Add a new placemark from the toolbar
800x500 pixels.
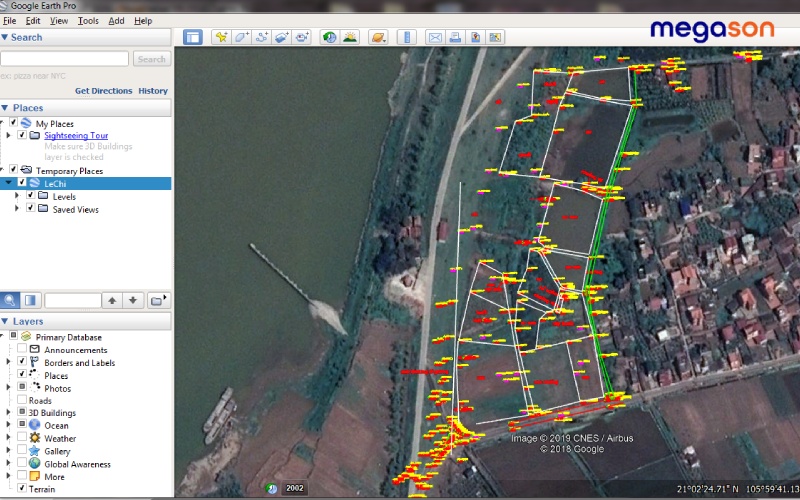point(219,37)
